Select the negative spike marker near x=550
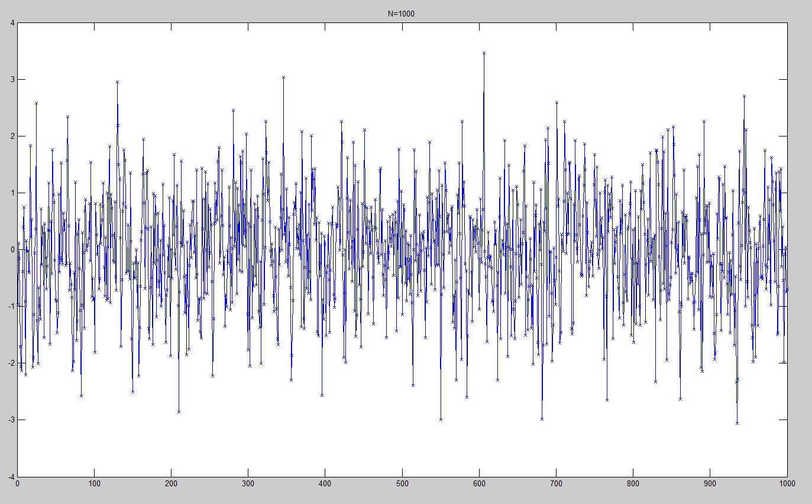 click(441, 419)
